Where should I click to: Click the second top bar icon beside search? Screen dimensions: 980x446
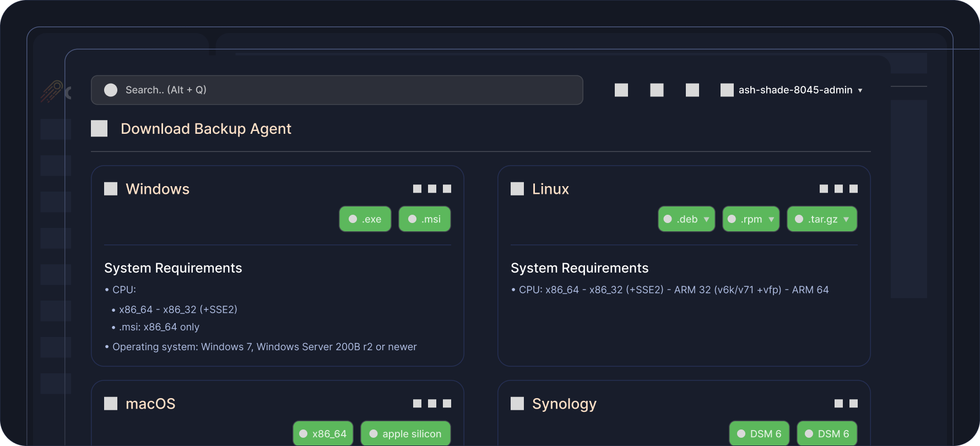tap(657, 90)
